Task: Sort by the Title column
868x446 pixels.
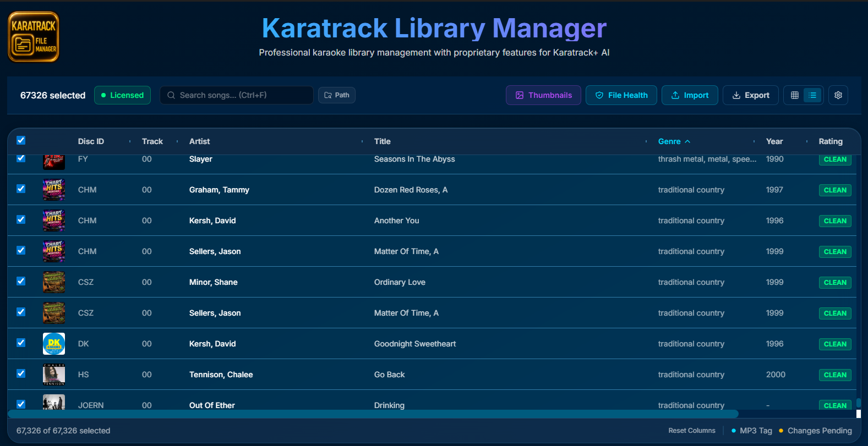Action: (x=383, y=141)
